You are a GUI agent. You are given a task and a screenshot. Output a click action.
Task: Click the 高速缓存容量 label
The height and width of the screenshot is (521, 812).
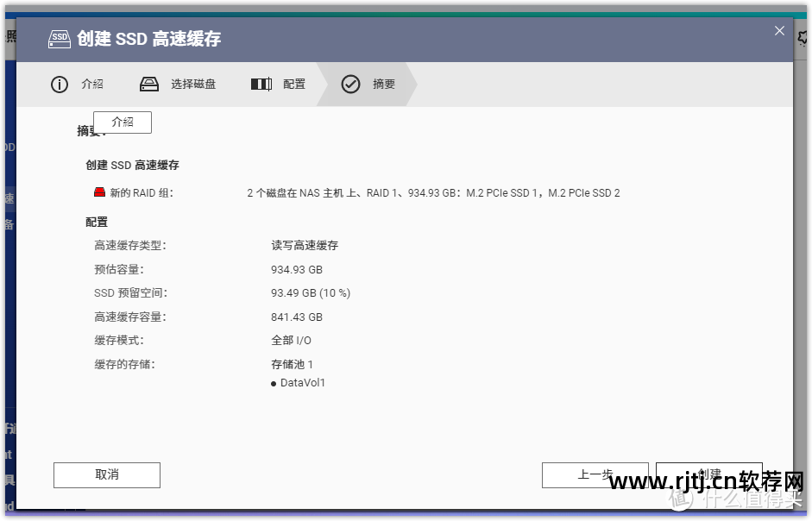pyautogui.click(x=130, y=317)
